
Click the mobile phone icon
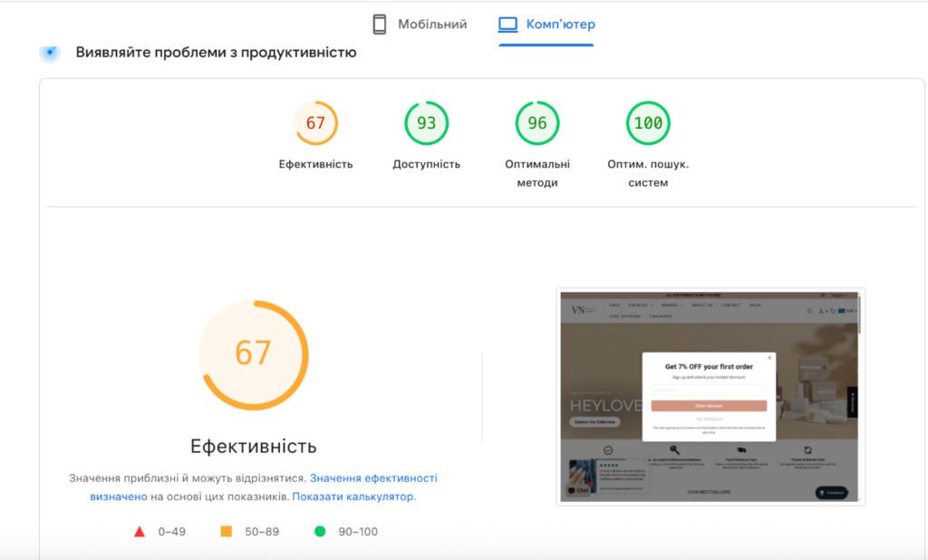[x=380, y=24]
